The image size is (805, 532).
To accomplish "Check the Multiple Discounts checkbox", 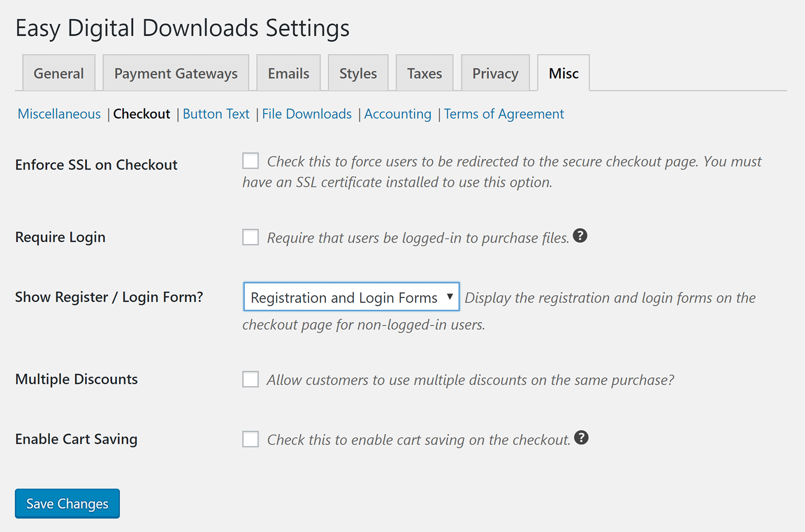I will (251, 380).
